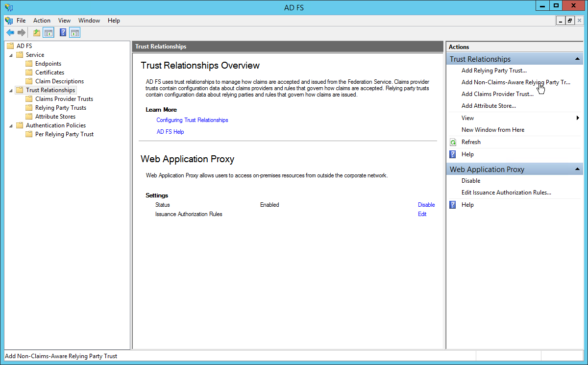The image size is (588, 365).
Task: Select Claim Descriptions label in tree
Action: tap(59, 81)
